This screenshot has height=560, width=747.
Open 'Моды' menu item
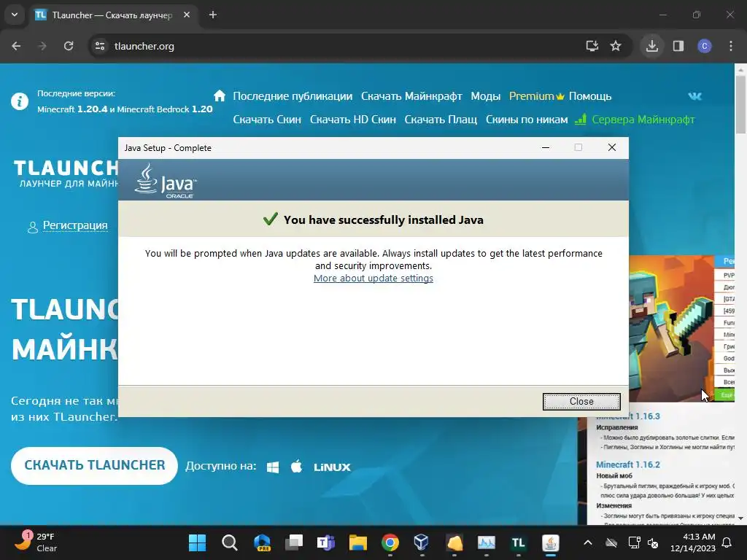pyautogui.click(x=485, y=96)
